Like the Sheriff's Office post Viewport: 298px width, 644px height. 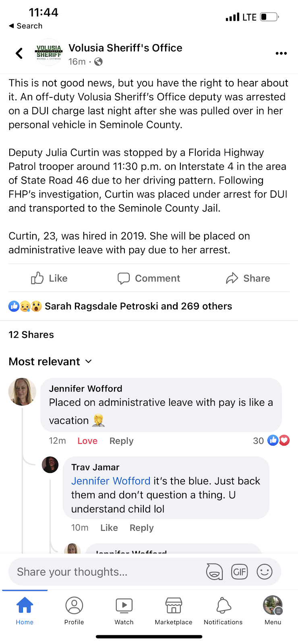point(49,278)
